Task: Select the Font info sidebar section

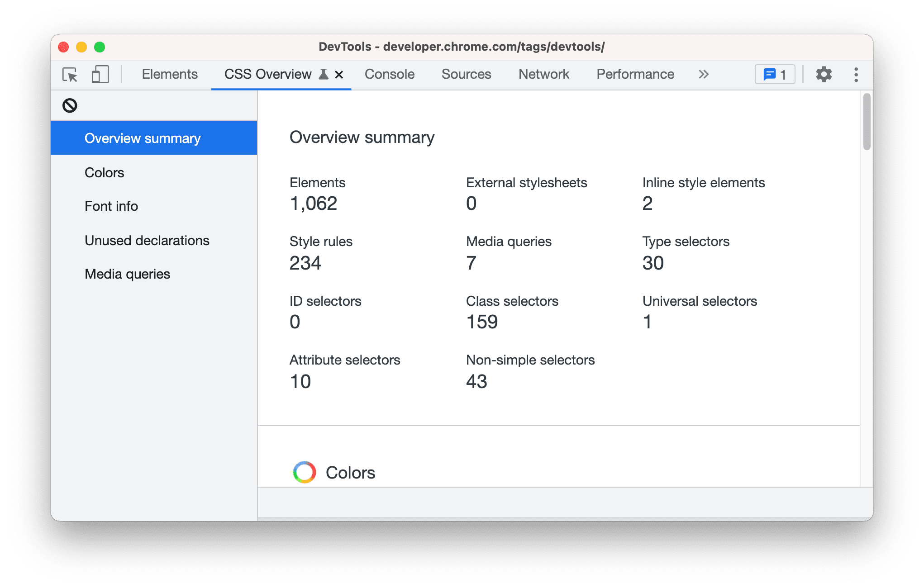Action: tap(111, 206)
